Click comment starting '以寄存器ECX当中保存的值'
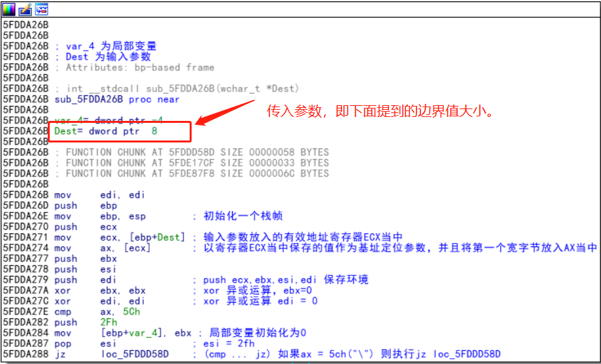601x364 pixels. click(400, 248)
